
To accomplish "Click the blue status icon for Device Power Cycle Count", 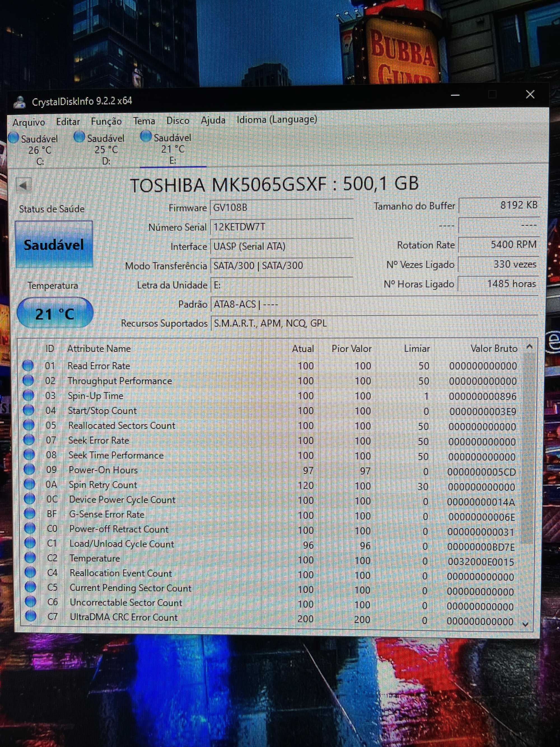I will click(x=30, y=499).
